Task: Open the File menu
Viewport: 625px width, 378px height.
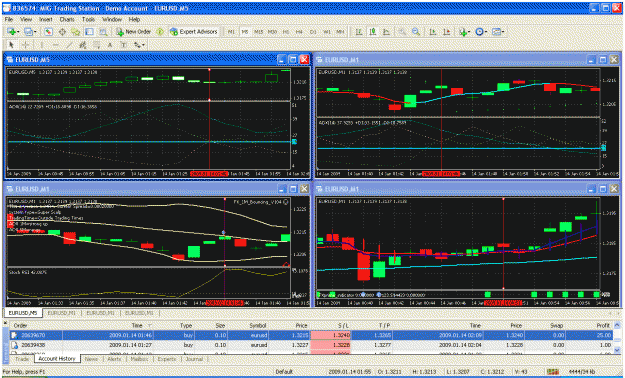Action: pos(9,19)
